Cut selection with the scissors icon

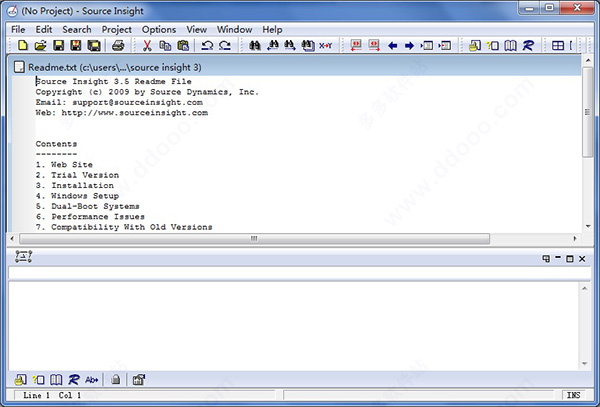coord(147,46)
